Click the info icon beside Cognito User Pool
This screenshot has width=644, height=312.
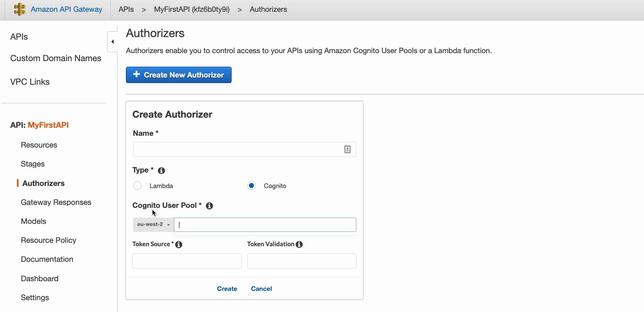(209, 206)
